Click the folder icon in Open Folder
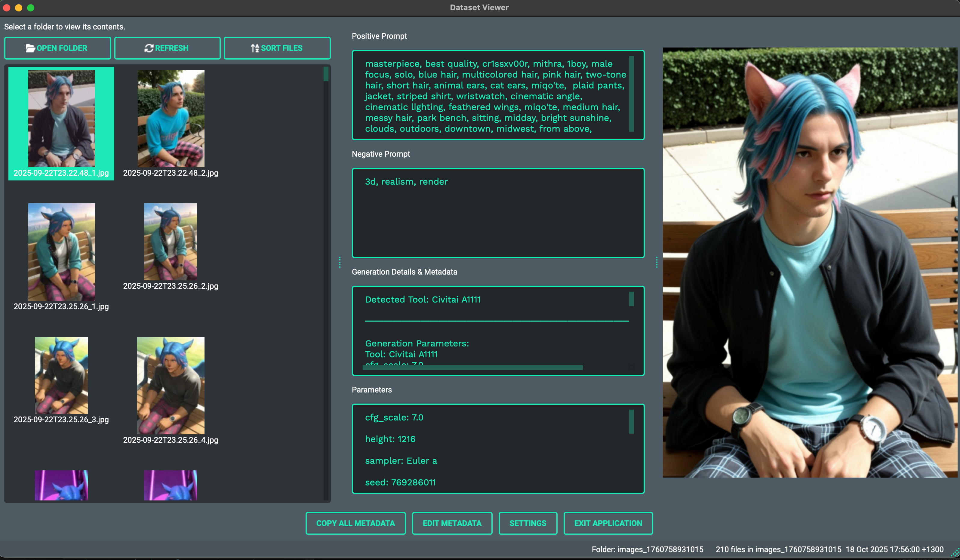The image size is (960, 560). pos(30,48)
